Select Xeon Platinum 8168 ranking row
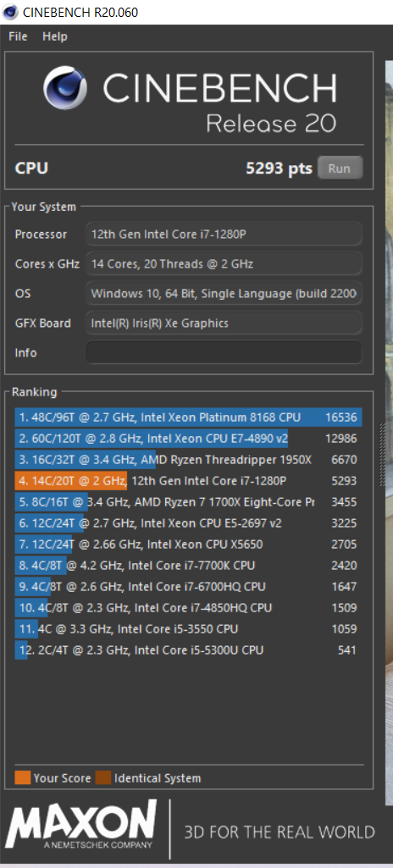Image resolution: width=393 pixels, height=868 pixels. (x=188, y=417)
